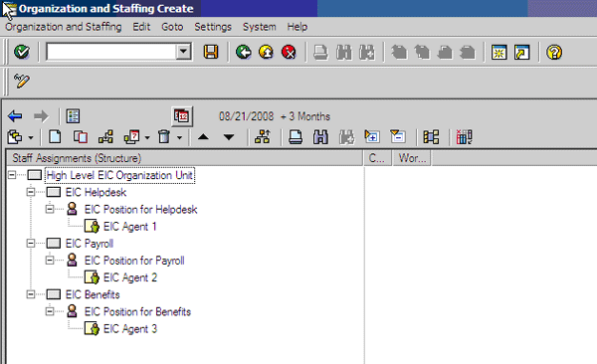Open the Goto menu
597x364 pixels.
pos(172,27)
